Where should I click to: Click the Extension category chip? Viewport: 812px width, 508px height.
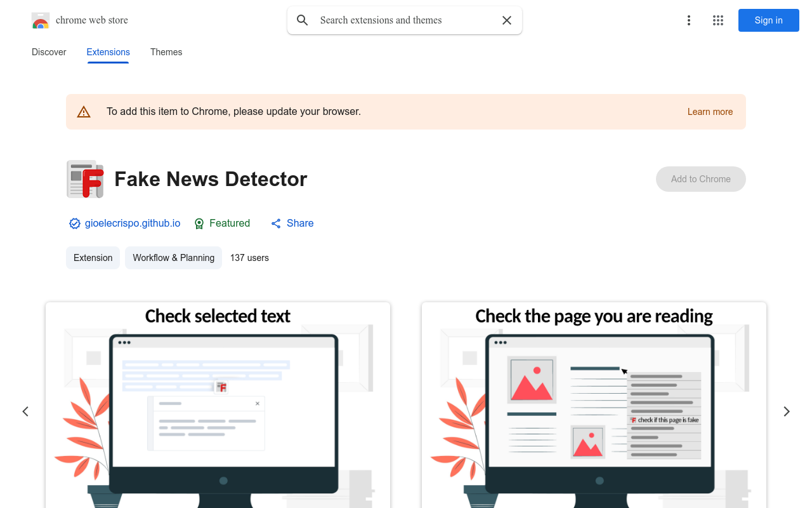tap(93, 258)
